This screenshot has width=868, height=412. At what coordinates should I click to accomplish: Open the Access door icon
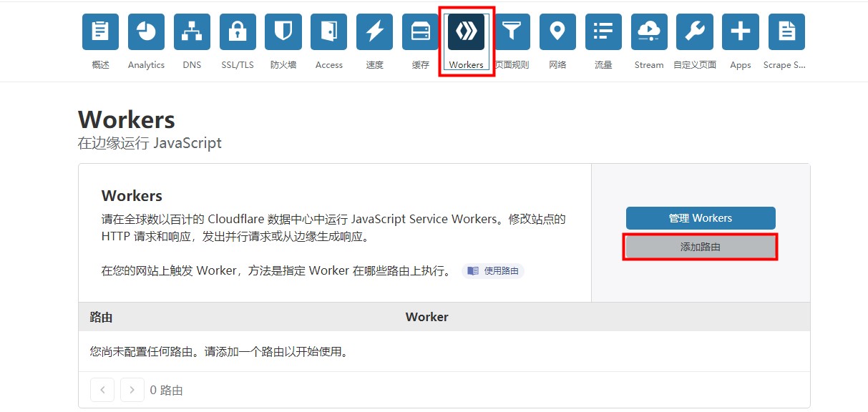329,31
